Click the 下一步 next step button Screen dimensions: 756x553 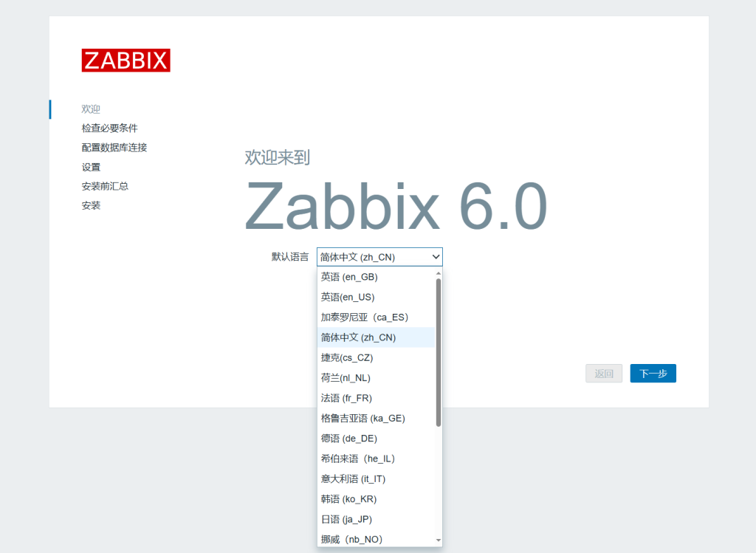[653, 373]
